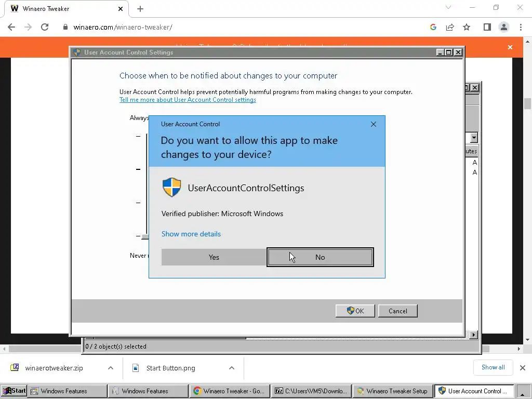The width and height of the screenshot is (532, 399).
Task: Open Chrome three-dot menu
Action: tap(521, 27)
